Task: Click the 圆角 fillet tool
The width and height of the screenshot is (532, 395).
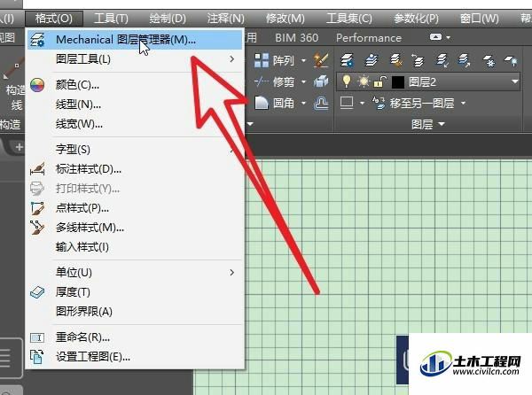Action: [x=275, y=103]
